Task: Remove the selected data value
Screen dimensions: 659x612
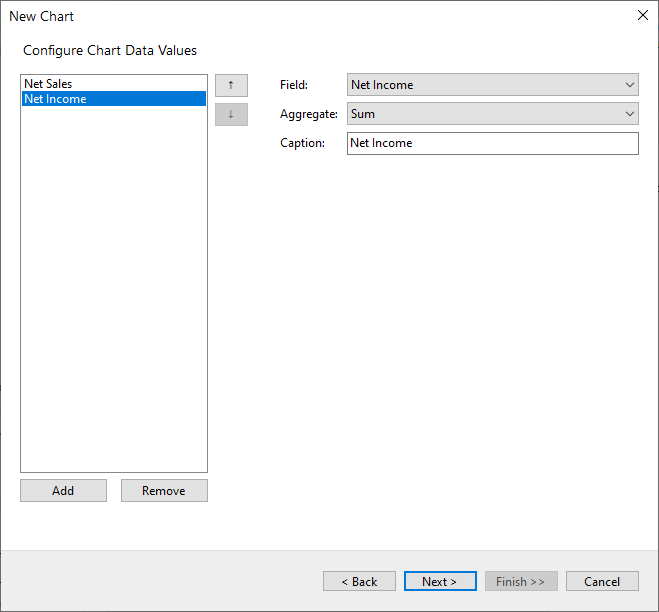Action: click(x=164, y=491)
